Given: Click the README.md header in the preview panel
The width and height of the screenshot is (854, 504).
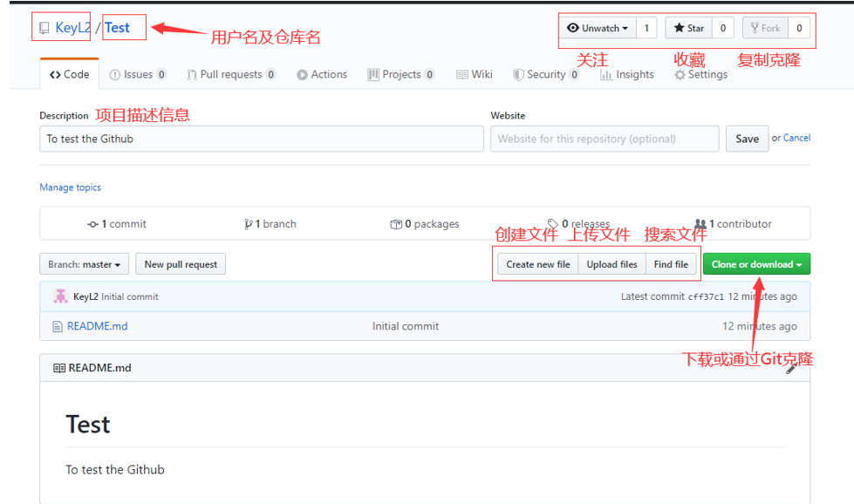Looking at the screenshot, I should coord(99,368).
